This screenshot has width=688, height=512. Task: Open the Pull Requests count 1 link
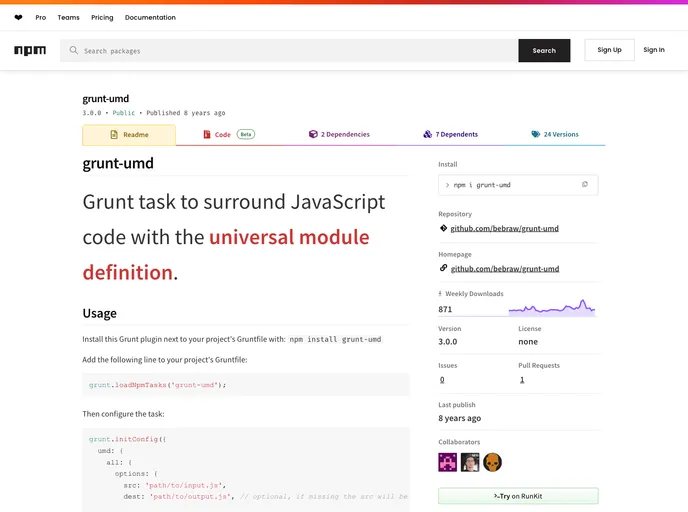[x=522, y=380]
